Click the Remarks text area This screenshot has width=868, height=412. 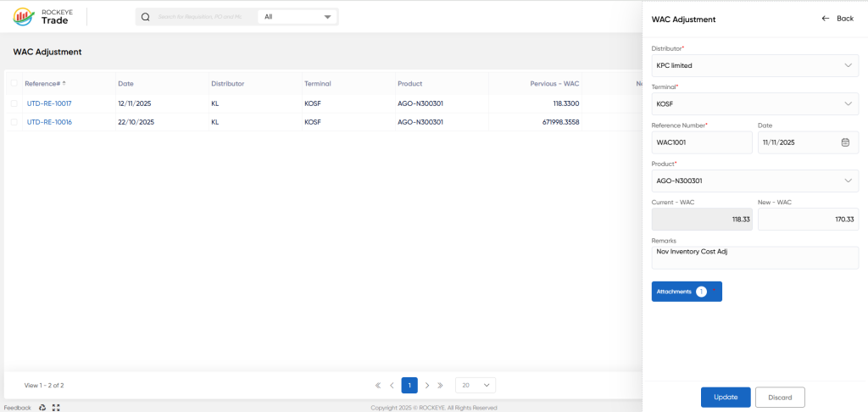pyautogui.click(x=755, y=258)
